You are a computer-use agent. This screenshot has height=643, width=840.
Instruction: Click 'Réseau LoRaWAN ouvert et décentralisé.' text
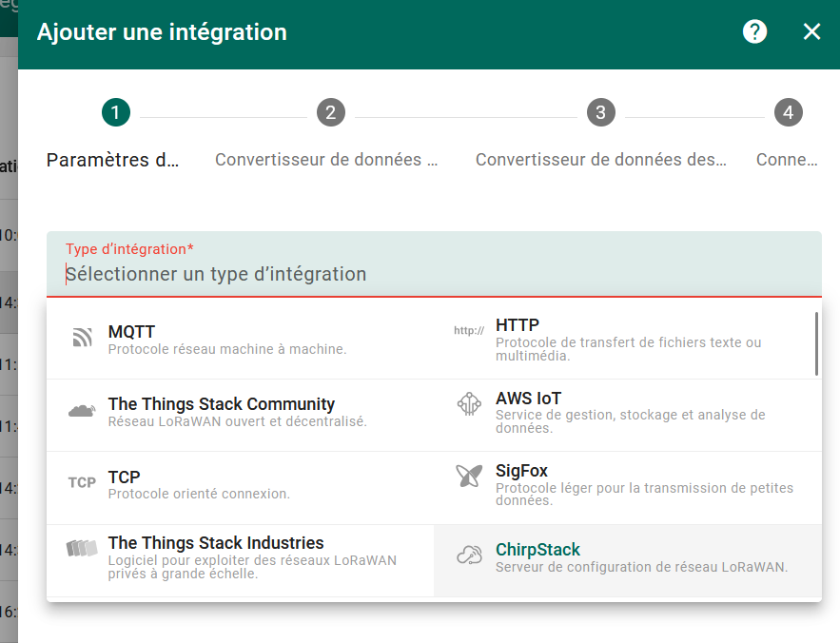(237, 421)
